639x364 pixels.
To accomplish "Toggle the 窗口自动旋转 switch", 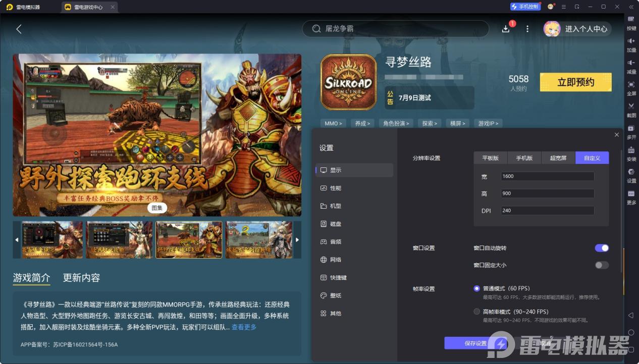I will [x=602, y=248].
